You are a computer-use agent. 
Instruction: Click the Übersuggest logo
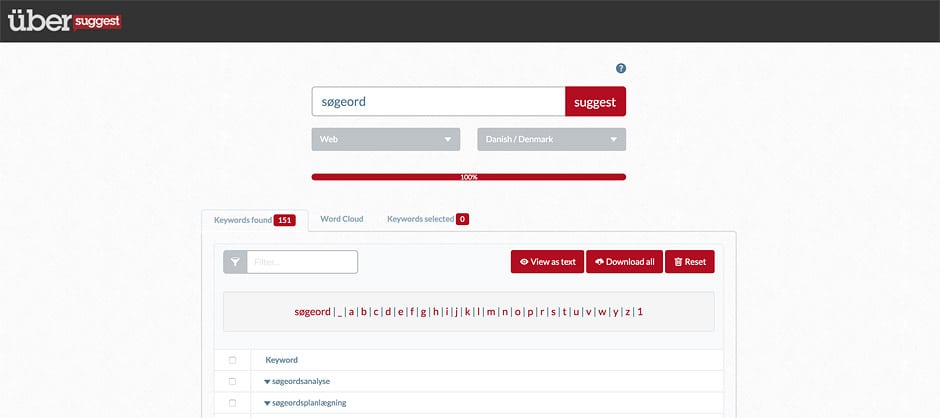[x=64, y=20]
